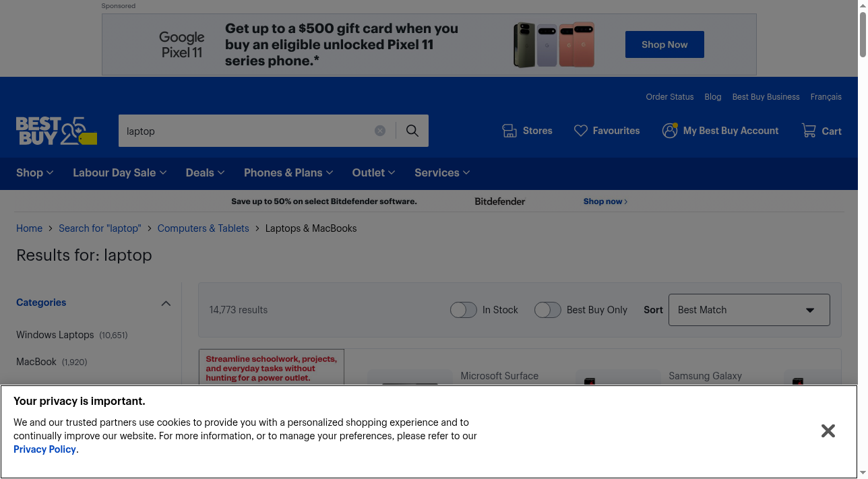Open the shopping Cart

click(821, 131)
